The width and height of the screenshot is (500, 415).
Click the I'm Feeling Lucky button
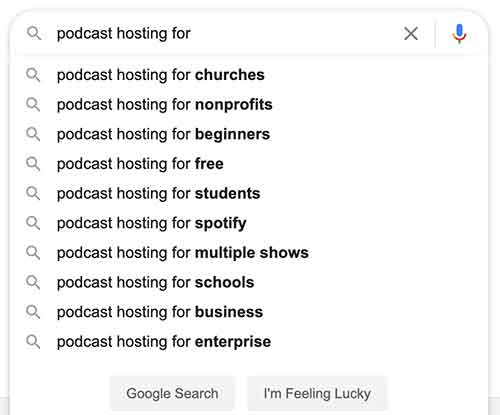click(317, 393)
